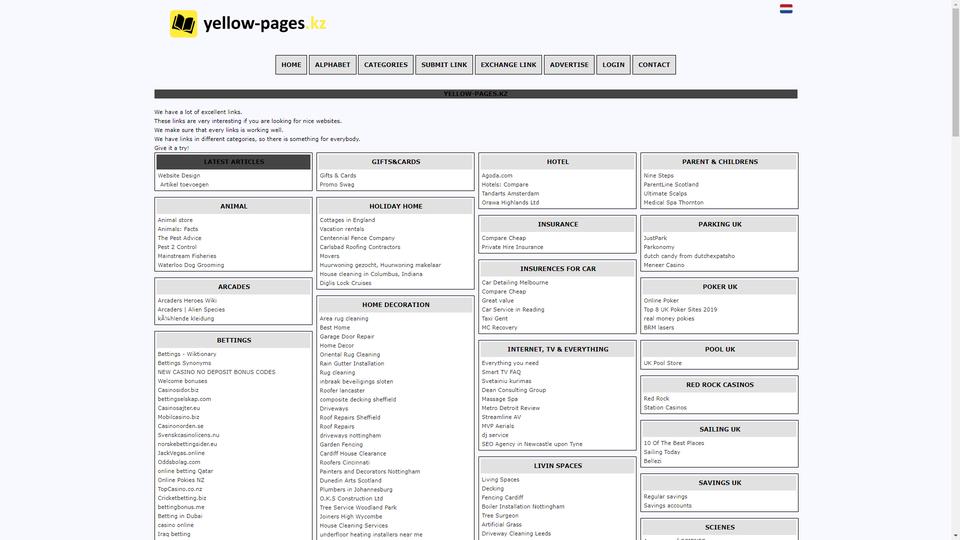
Task: Open Nine Steps link
Action: [659, 176]
